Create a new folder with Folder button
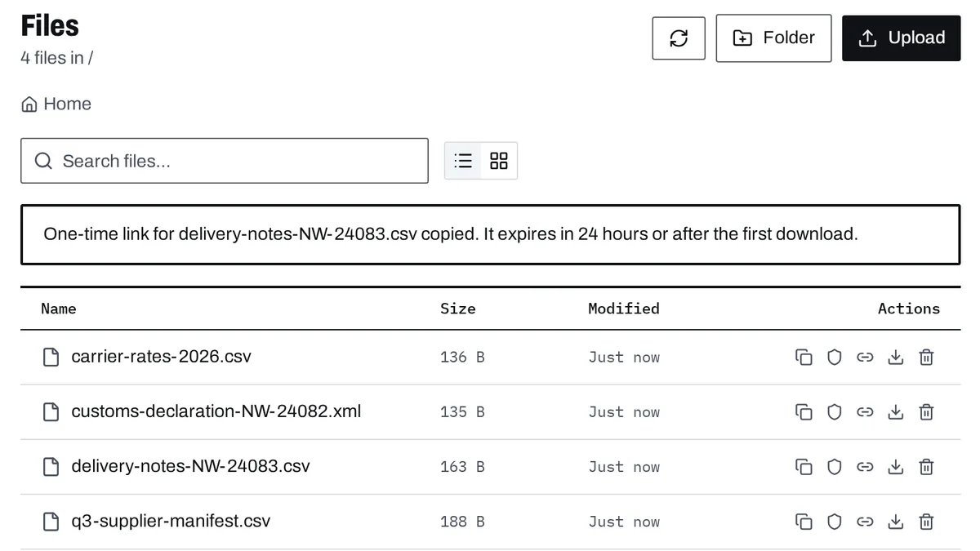This screenshot has width=980, height=551. pyautogui.click(x=773, y=38)
